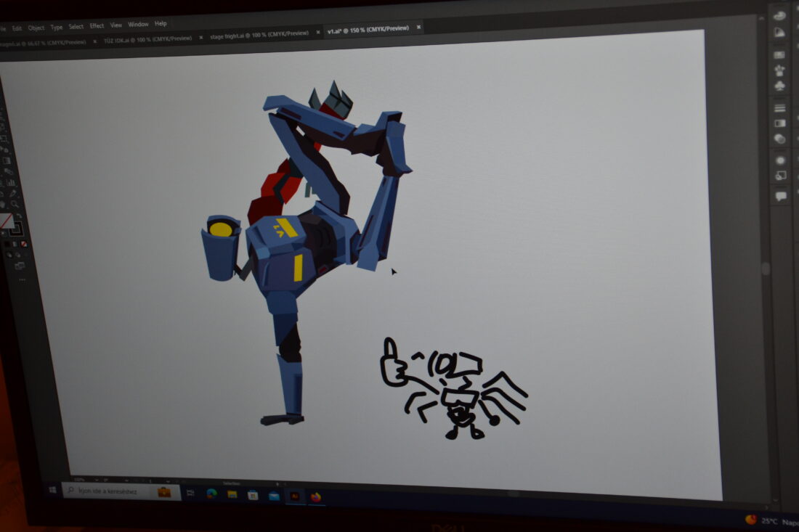Image resolution: width=799 pixels, height=532 pixels.
Task: Open File Explorer from the taskbar
Action: pos(232,494)
